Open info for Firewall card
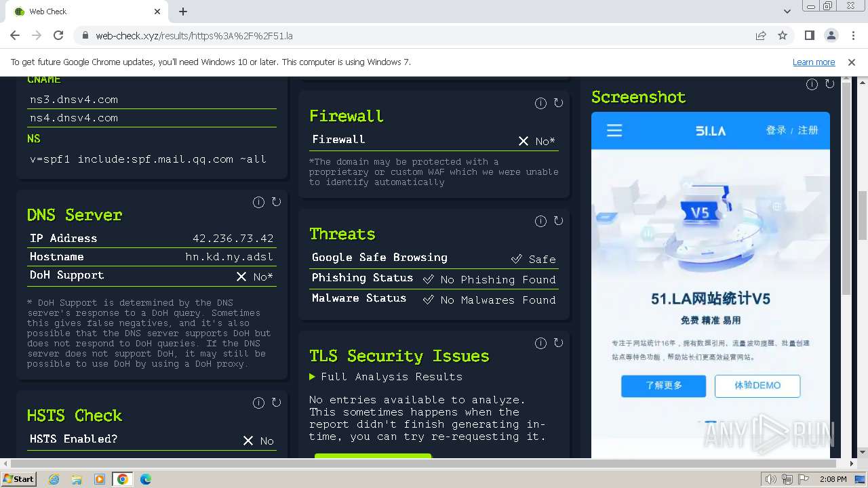Screen dimensions: 868x488 pyautogui.click(x=540, y=103)
